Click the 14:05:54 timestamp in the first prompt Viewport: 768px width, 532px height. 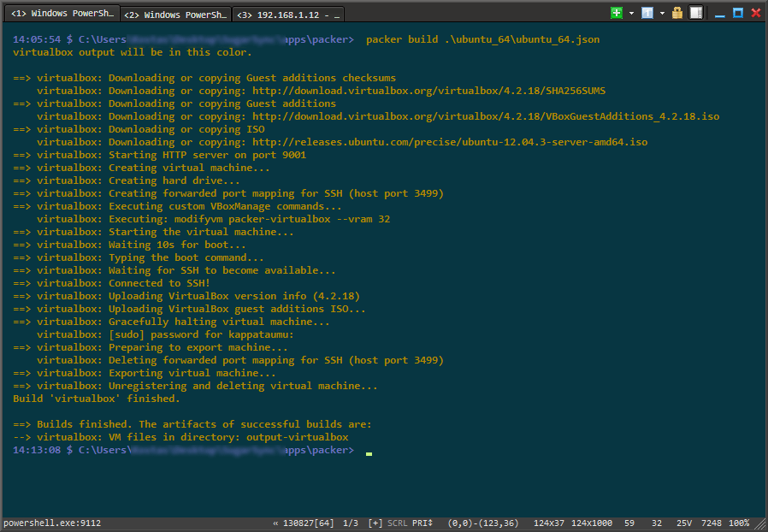37,39
